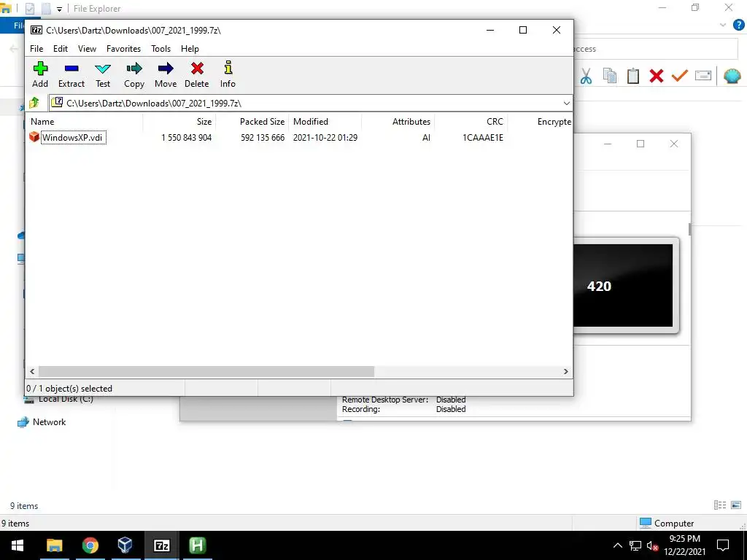Click the Add button in 7-Zip toolbar

click(40, 75)
